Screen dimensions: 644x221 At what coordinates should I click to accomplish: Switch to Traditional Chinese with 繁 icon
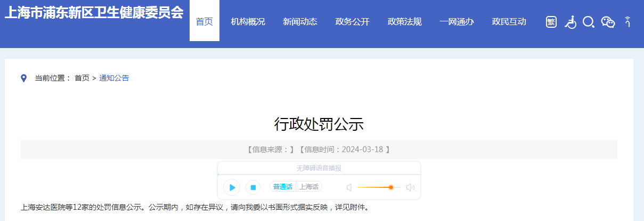pyautogui.click(x=551, y=22)
